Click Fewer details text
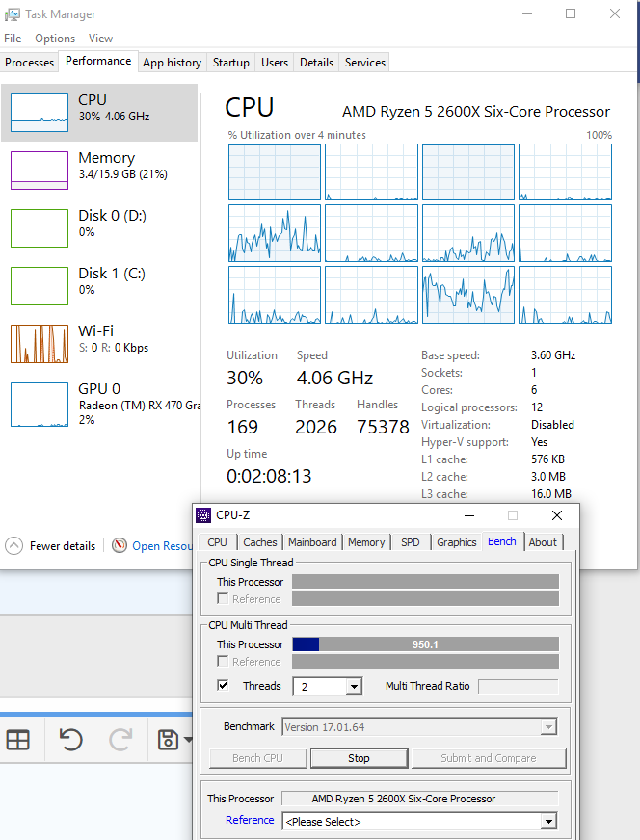The image size is (640, 840). (x=63, y=546)
